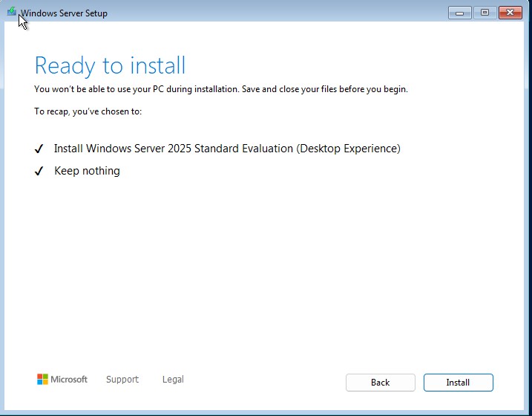The height and width of the screenshot is (416, 532).
Task: Click the Microsoft wordmark text
Action: pos(69,380)
